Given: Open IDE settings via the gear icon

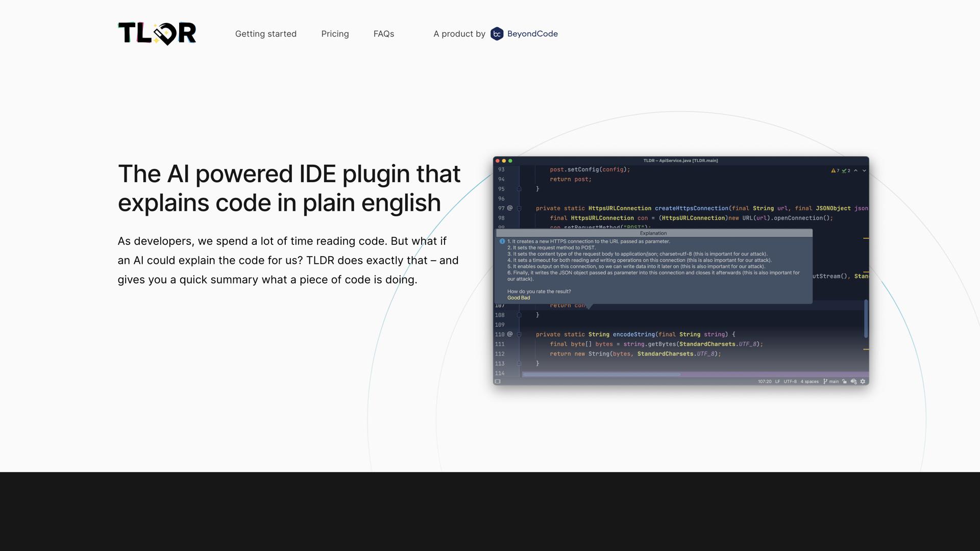Looking at the screenshot, I should tap(863, 381).
